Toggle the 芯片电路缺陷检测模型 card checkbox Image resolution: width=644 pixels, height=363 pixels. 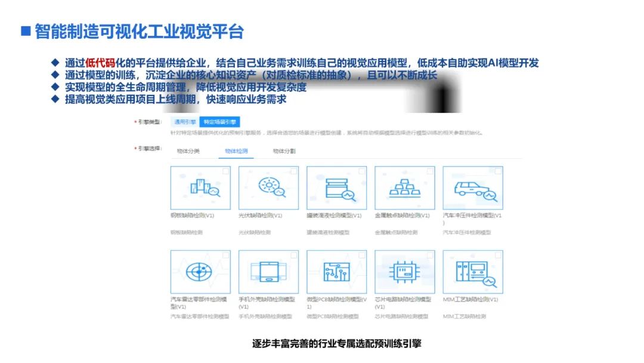click(430, 256)
